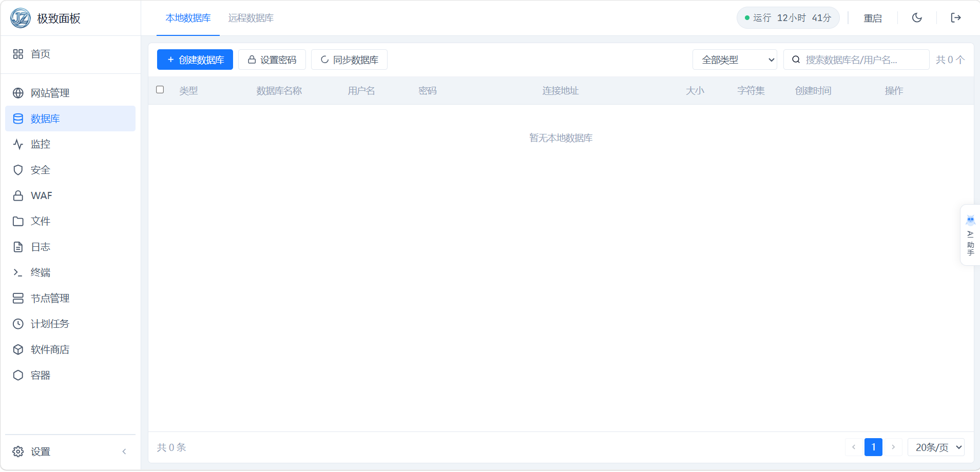Click the 网站管理 globe icon
Viewport: 980px width, 472px height.
18,93
